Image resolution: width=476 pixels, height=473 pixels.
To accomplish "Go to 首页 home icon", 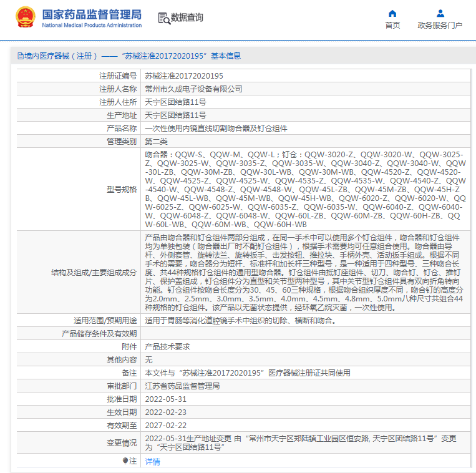I will [x=392, y=13].
